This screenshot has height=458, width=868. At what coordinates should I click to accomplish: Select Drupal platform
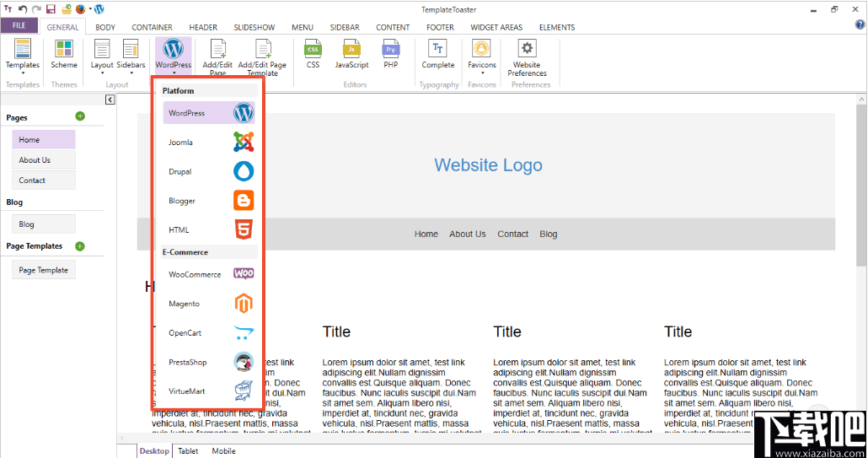click(x=209, y=172)
